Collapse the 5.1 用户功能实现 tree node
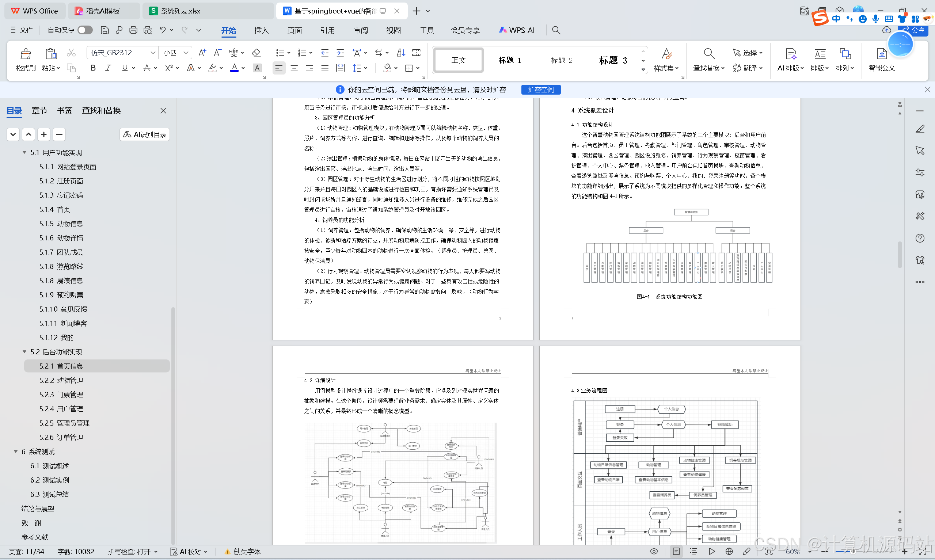Image resolution: width=935 pixels, height=560 pixels. (24, 152)
